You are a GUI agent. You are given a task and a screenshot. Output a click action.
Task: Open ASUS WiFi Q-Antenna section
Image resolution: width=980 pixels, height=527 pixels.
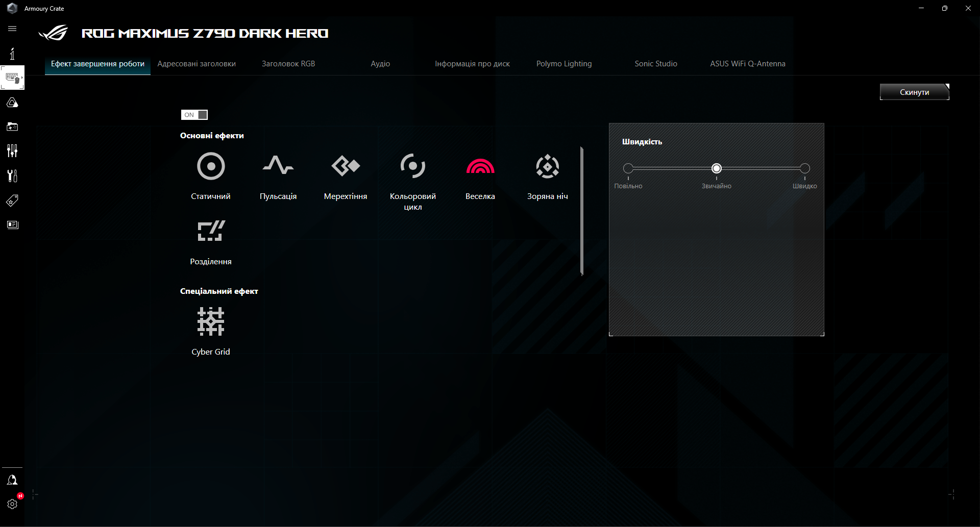(747, 63)
